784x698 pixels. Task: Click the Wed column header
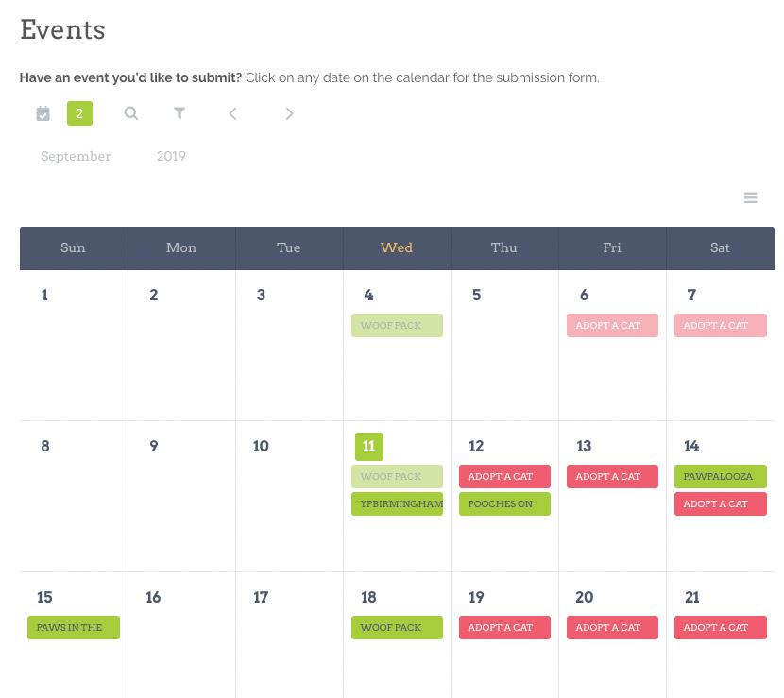pos(397,248)
